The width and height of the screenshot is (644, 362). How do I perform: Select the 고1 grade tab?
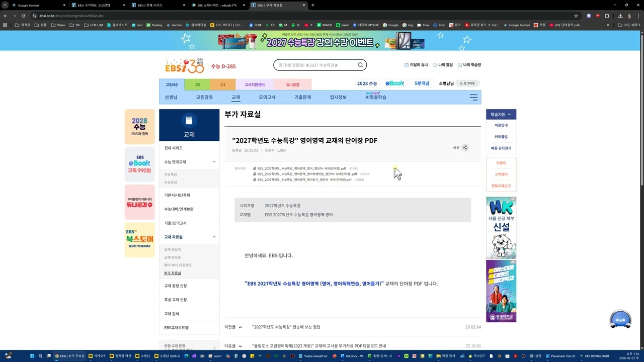(222, 84)
